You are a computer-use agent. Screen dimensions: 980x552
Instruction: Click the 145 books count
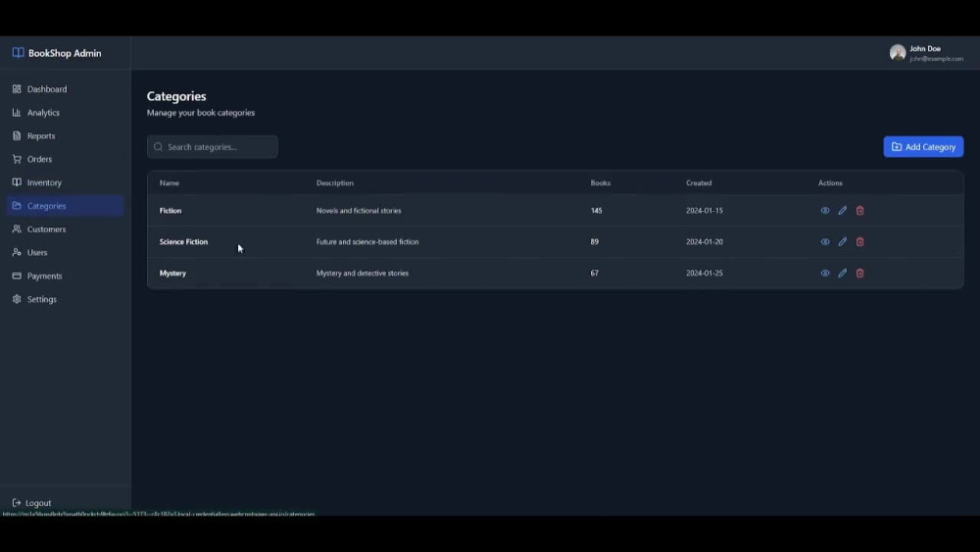(596, 211)
